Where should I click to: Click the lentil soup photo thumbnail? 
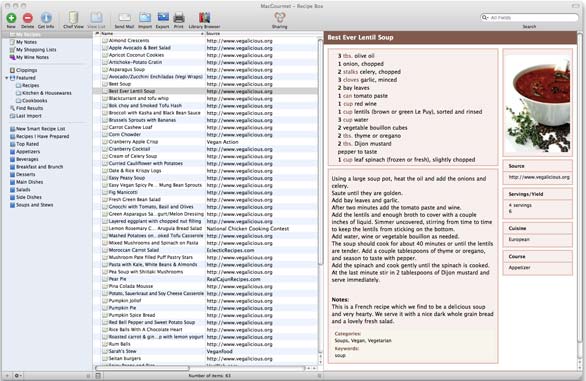(537, 103)
